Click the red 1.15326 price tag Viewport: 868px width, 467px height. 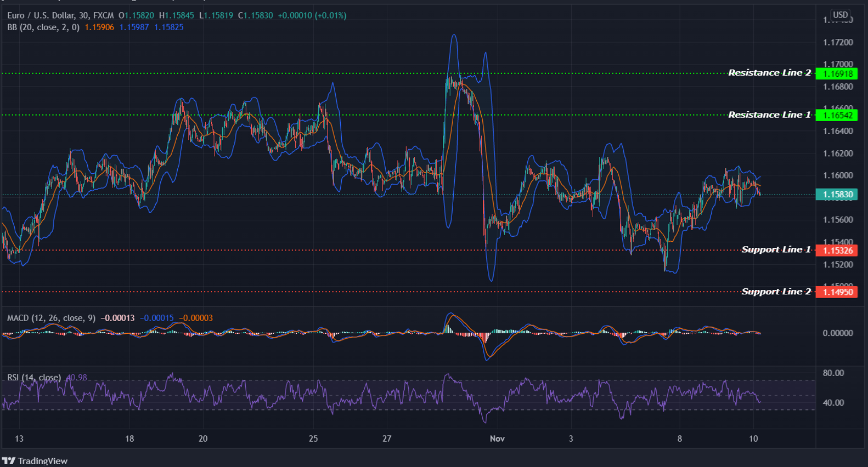tap(837, 250)
